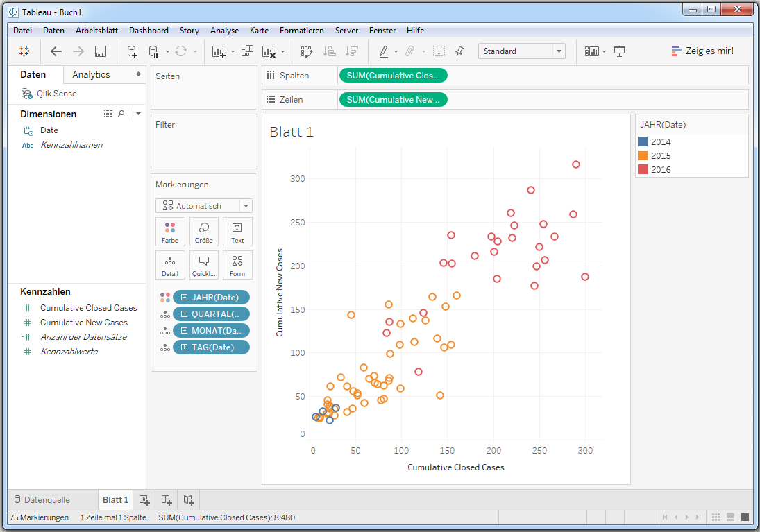Expand the TAG(Date) pill

click(x=184, y=347)
